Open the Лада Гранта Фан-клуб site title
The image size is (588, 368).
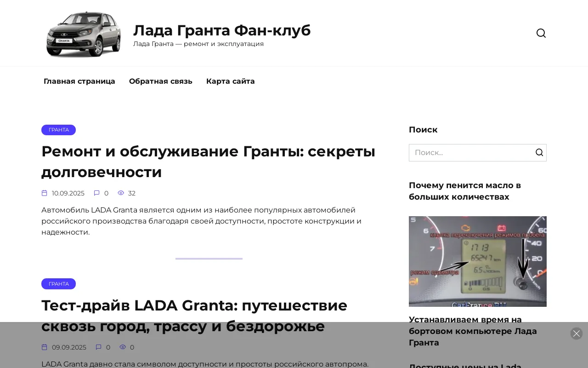coord(222,30)
